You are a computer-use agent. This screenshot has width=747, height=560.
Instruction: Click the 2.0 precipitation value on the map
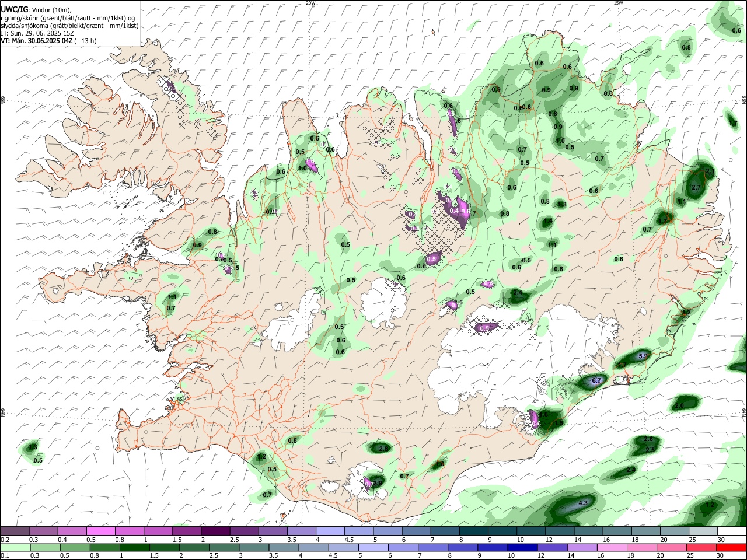click(x=679, y=405)
